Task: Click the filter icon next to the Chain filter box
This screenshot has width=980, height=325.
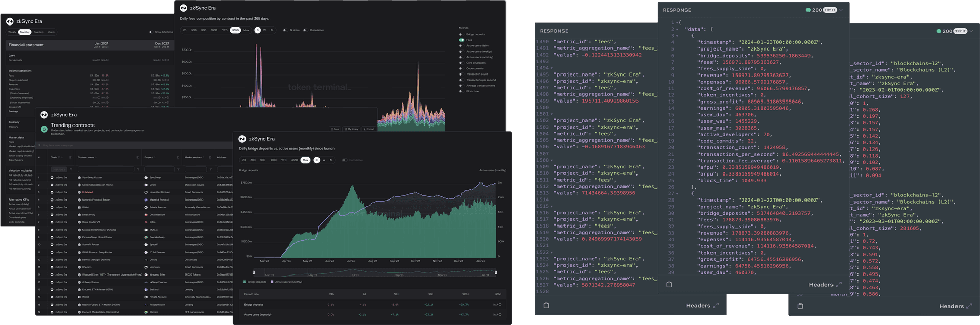Action: coord(71,169)
